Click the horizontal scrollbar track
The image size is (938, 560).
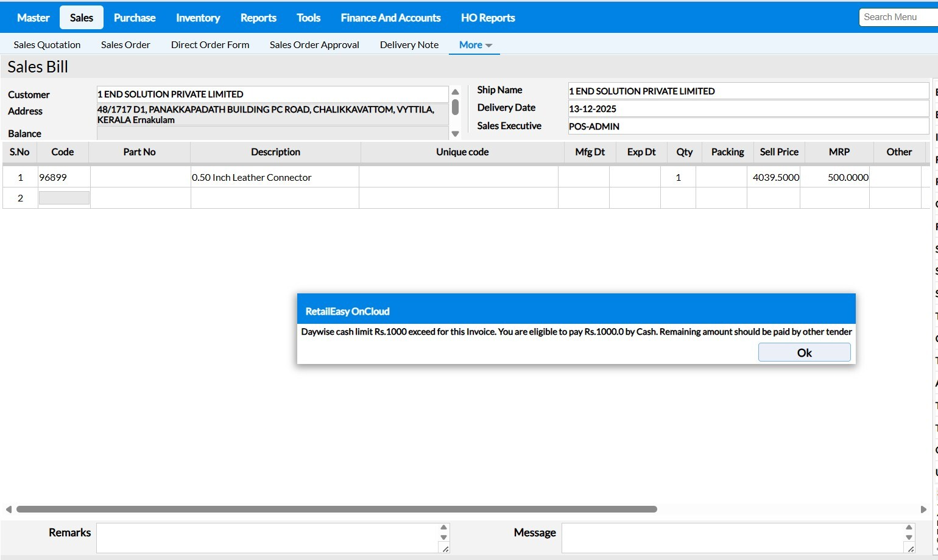(786, 509)
